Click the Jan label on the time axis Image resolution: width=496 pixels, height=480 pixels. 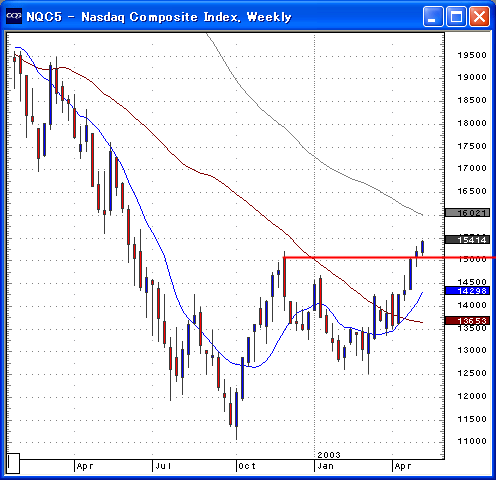point(325,466)
